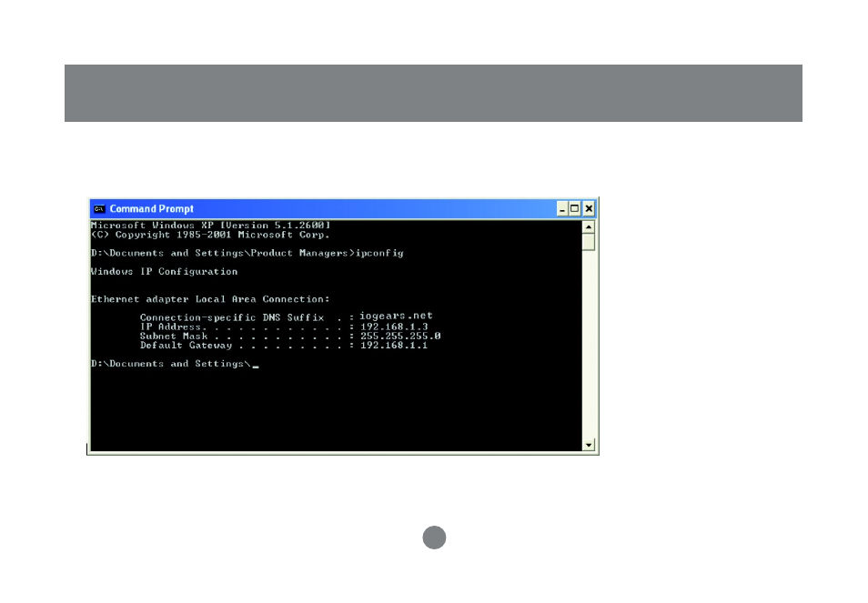
Task: Click the 'Default Gateway' label
Action: 186,346
